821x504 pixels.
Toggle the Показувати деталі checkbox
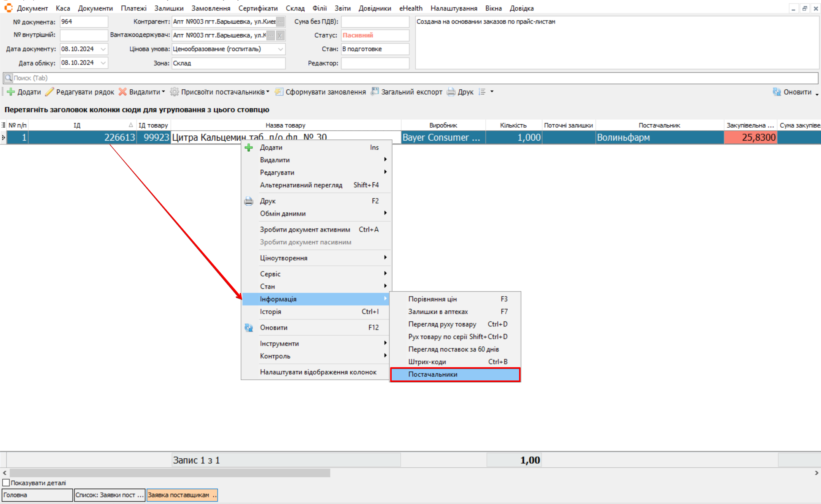6,483
